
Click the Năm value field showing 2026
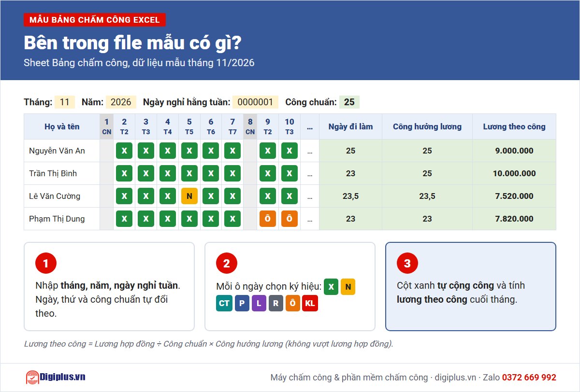coord(121,102)
